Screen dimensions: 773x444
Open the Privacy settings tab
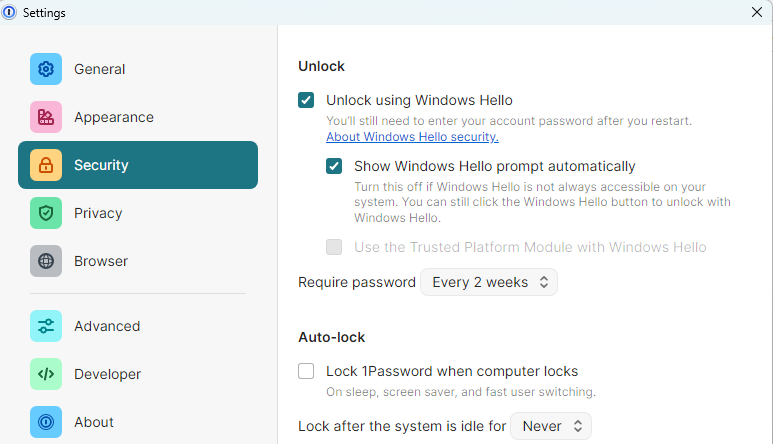point(98,213)
